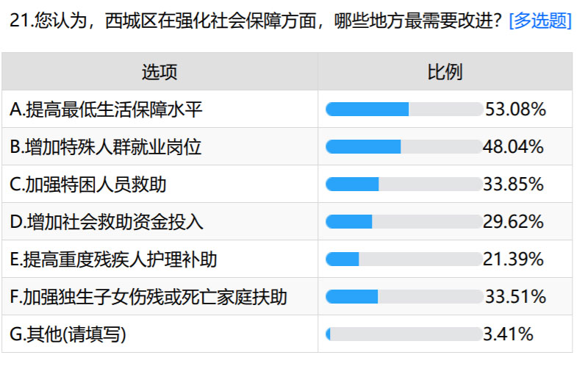Click the 29.62% progress bar
The image size is (588, 380).
pos(404,222)
